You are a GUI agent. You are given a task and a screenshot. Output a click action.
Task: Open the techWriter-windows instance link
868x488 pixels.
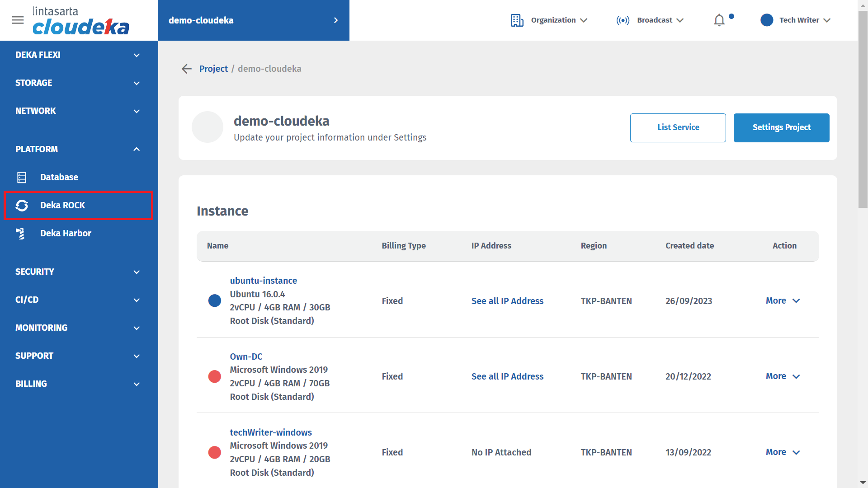coord(270,432)
